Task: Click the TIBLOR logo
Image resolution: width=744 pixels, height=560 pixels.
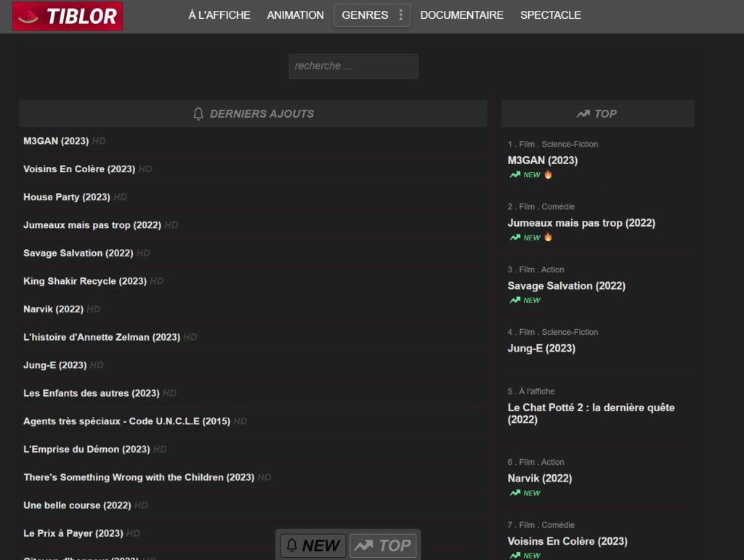Action: click(68, 16)
